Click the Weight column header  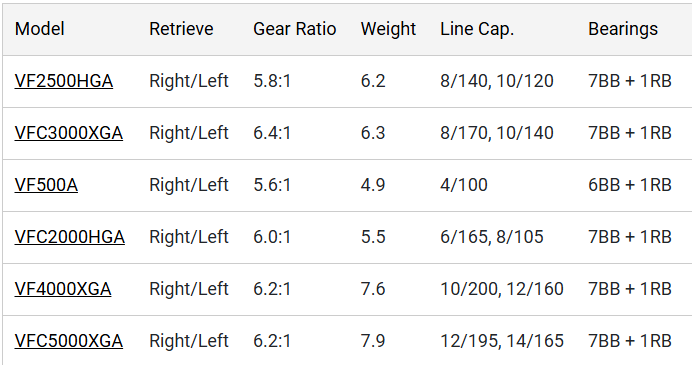388,29
